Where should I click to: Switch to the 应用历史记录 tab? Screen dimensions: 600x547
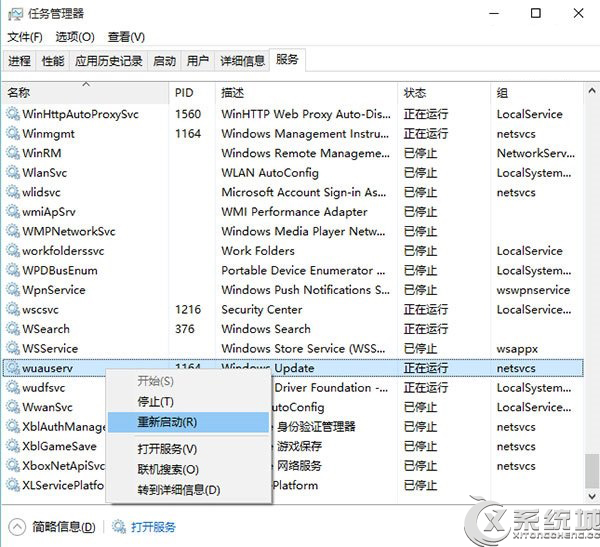click(x=109, y=60)
